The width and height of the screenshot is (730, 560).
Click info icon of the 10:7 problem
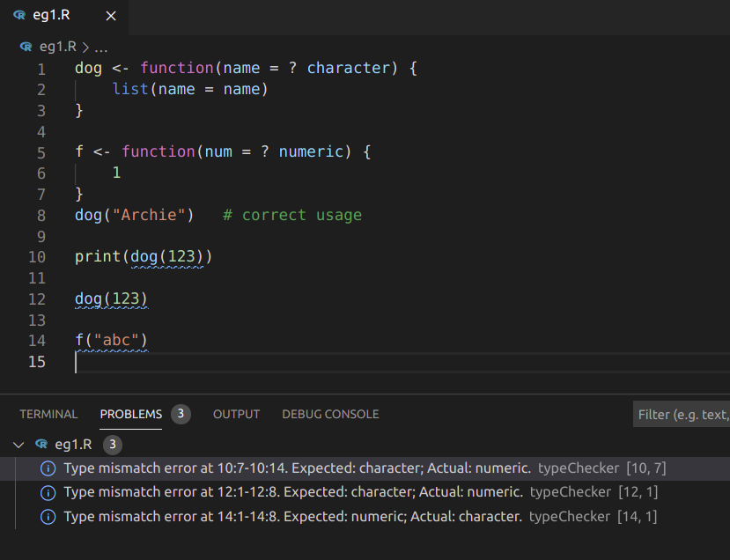coord(48,468)
